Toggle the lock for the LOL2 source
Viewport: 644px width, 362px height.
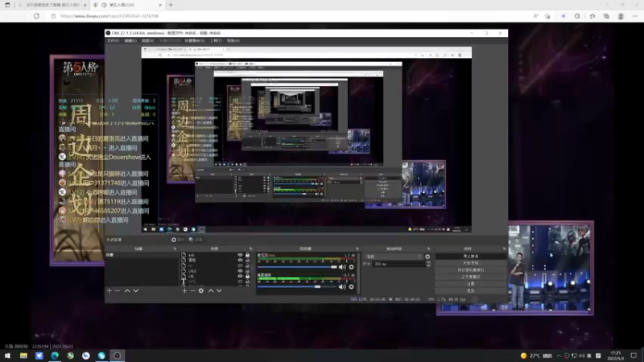(247, 271)
